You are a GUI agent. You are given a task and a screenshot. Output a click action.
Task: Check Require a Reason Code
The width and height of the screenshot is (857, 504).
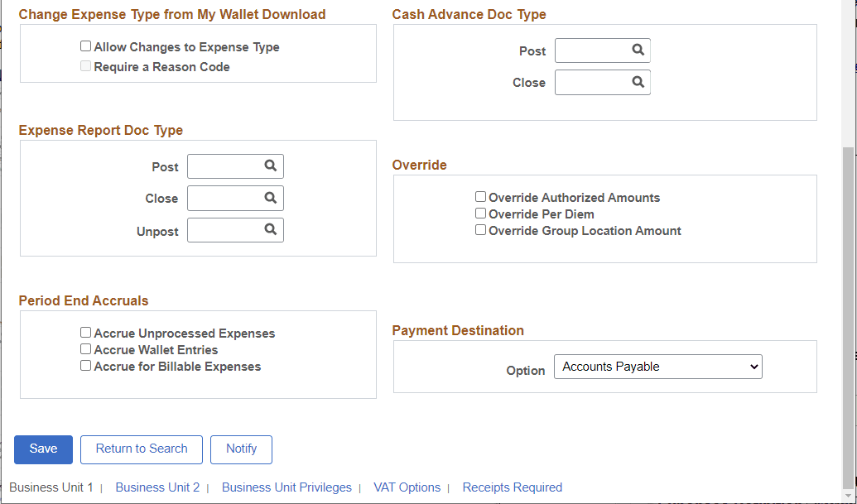[85, 65]
